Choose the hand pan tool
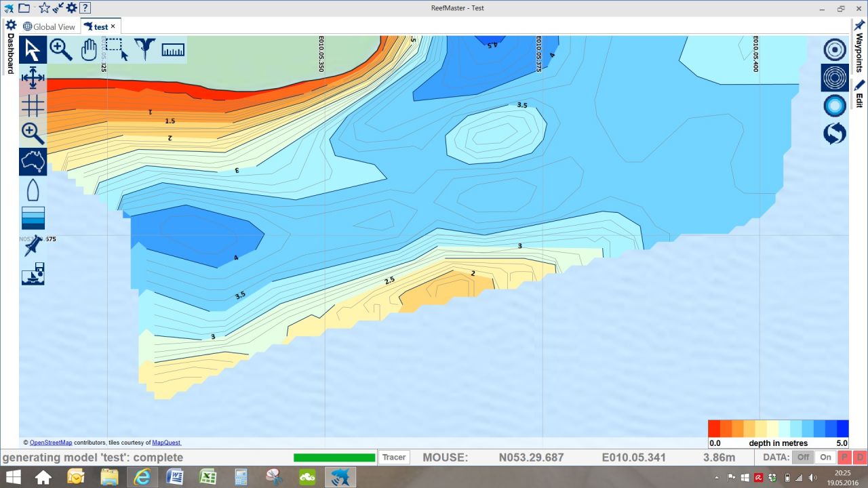This screenshot has height=488, width=868. (x=89, y=49)
